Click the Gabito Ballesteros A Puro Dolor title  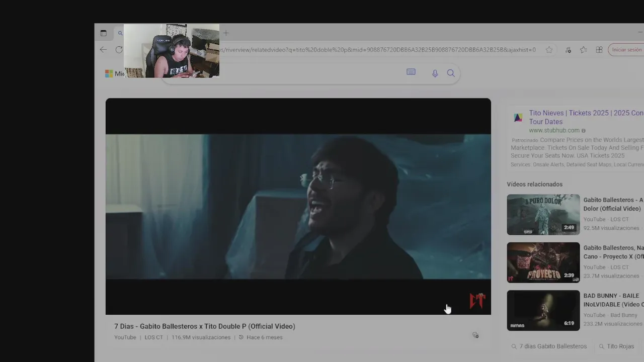tap(613, 204)
